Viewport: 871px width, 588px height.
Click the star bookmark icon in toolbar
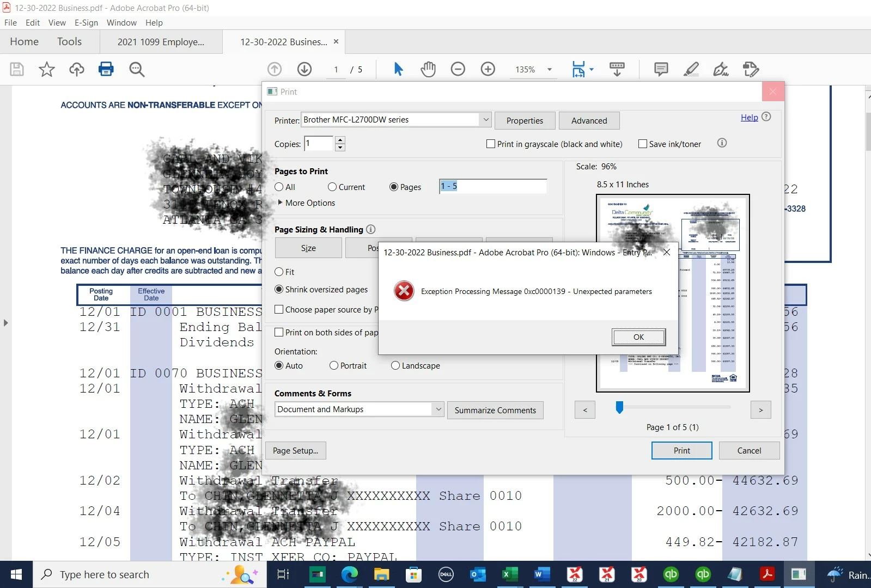coord(47,69)
